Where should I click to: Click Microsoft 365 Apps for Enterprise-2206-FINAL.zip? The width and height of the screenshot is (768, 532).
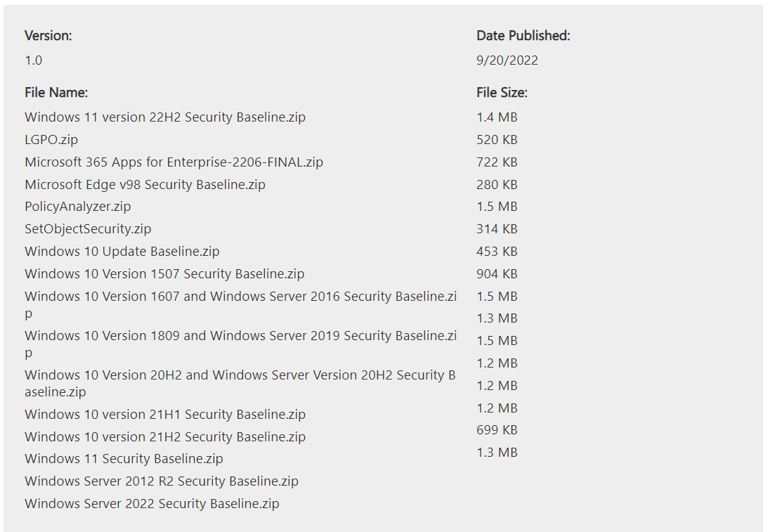pyautogui.click(x=174, y=162)
